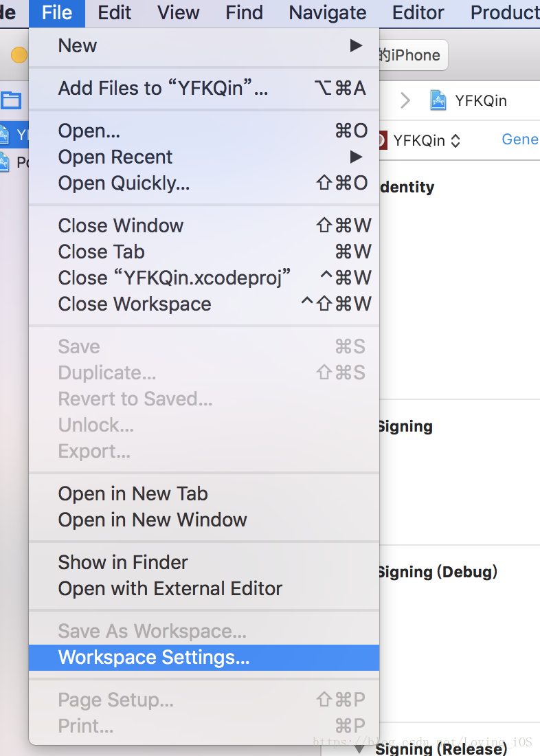Choose Open in New Window
Screen dimensions: 540x756
[x=204, y=520]
